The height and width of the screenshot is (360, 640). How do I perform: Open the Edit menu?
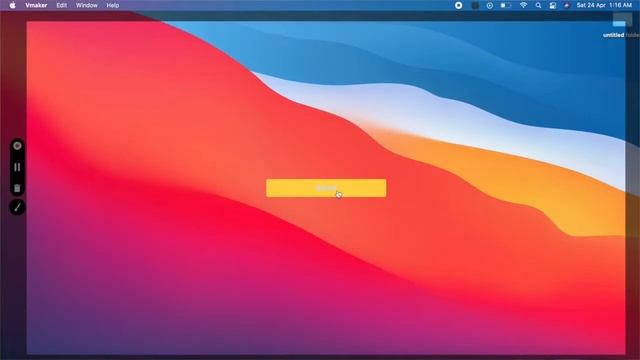pos(62,5)
